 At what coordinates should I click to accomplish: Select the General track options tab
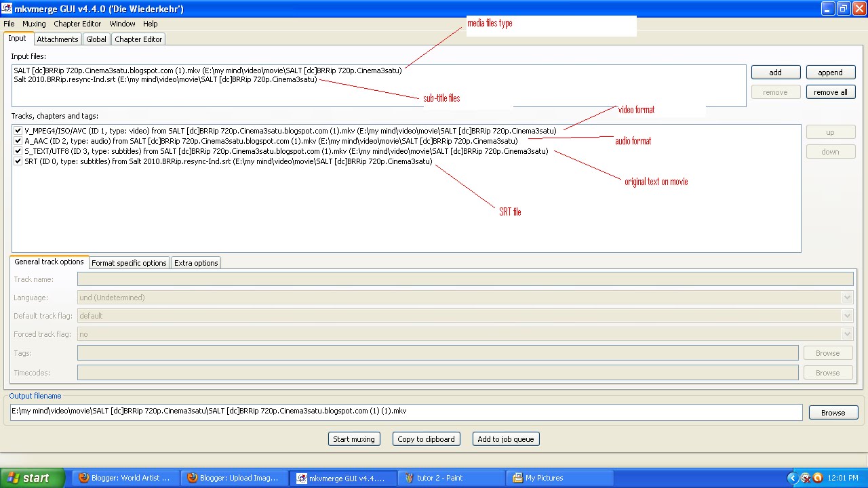click(49, 262)
